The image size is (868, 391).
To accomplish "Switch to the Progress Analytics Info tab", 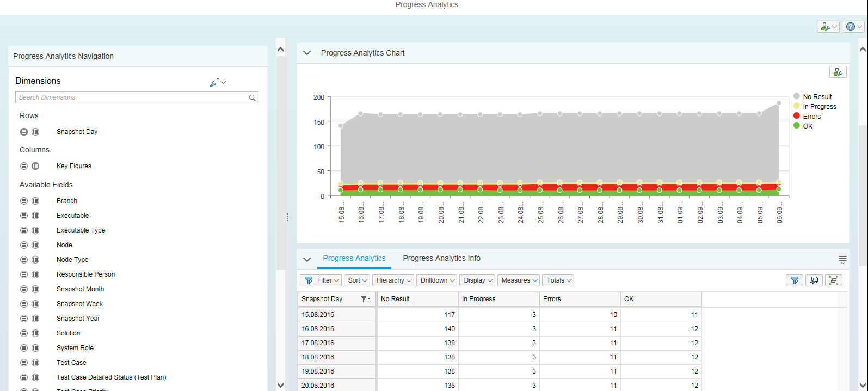I will 442,259.
